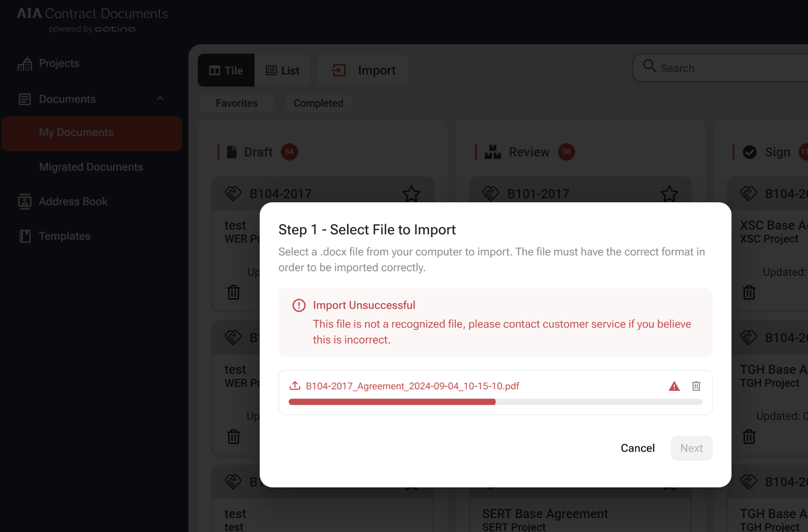Cancel the import dialog
The width and height of the screenshot is (808, 532).
pos(638,448)
